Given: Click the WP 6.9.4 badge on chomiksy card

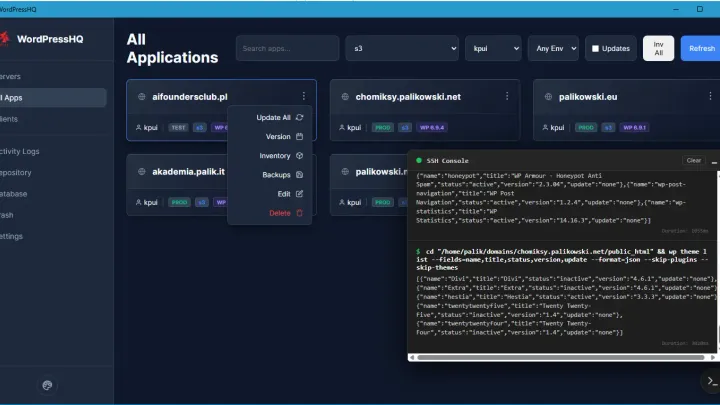Looking at the screenshot, I should pyautogui.click(x=432, y=128).
